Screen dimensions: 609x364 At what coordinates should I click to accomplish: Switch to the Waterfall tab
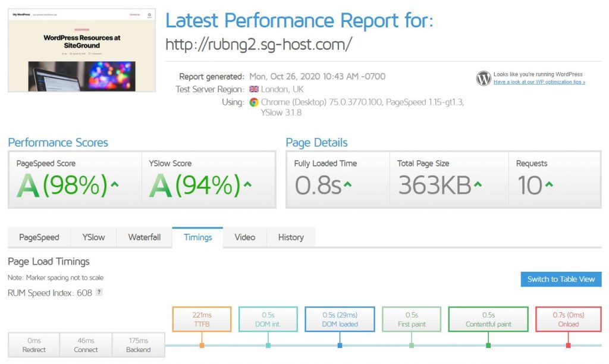click(x=145, y=237)
